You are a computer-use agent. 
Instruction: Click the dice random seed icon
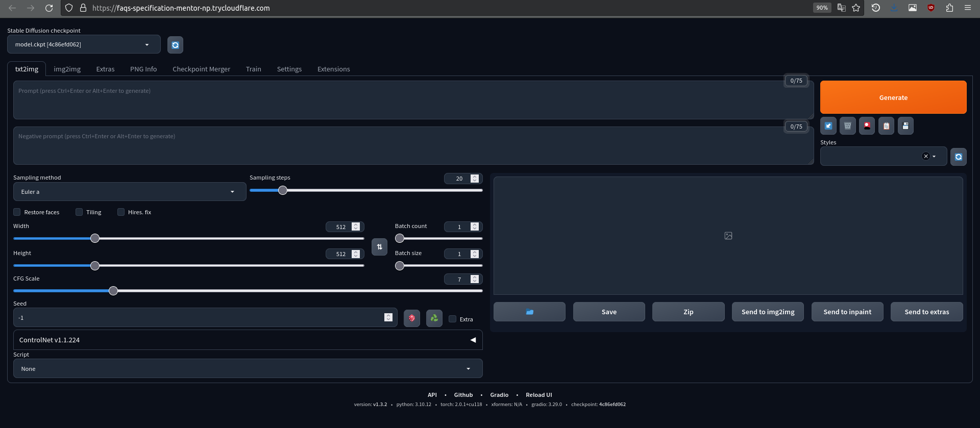[x=411, y=318]
